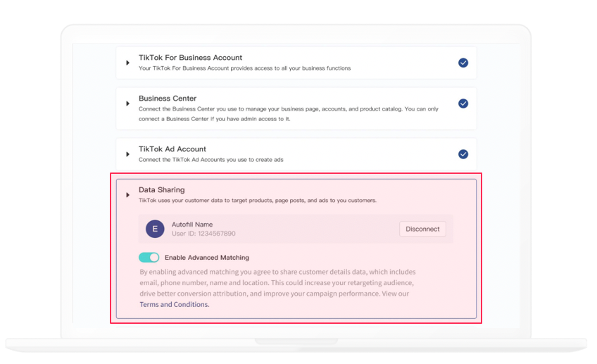
Task: Click the Enable Advanced Matching label
Action: pos(207,258)
